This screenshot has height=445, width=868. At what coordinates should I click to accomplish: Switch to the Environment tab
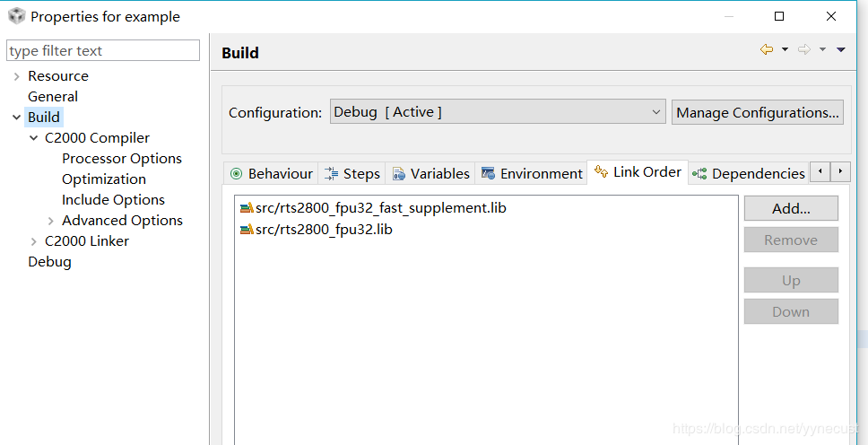pos(532,173)
